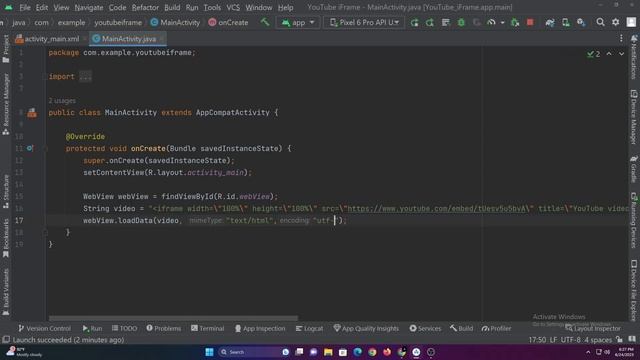Click the onCreate breadcrumb in navigation bar
Viewport: 640px width, 360px height.
[228, 22]
